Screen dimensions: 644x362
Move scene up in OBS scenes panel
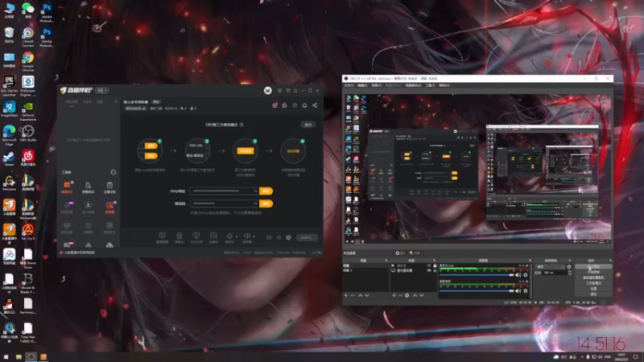point(360,295)
